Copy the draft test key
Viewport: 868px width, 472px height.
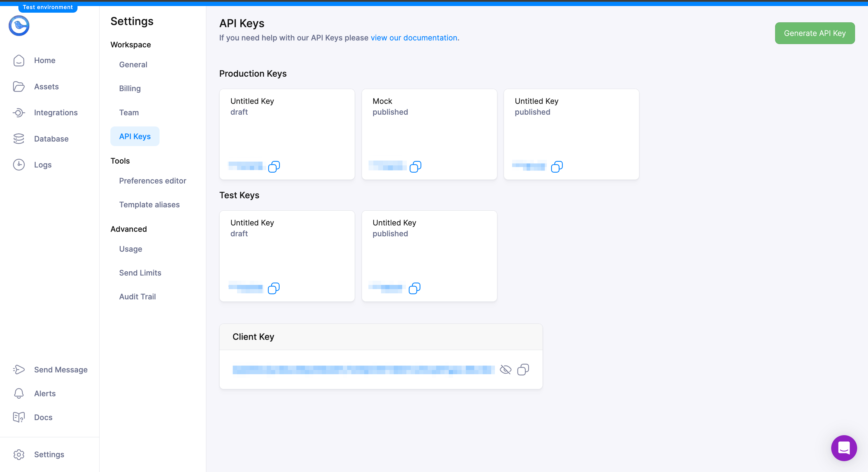coord(274,288)
